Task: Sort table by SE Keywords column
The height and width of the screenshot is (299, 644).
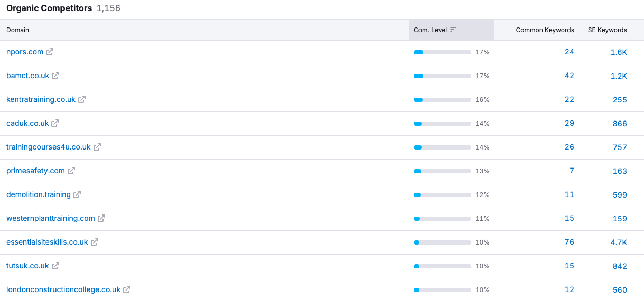Action: (x=607, y=30)
